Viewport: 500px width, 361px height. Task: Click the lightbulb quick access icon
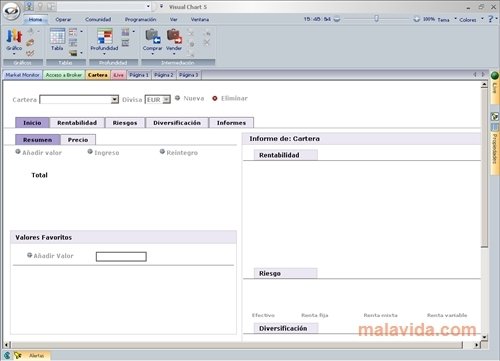coord(40,6)
